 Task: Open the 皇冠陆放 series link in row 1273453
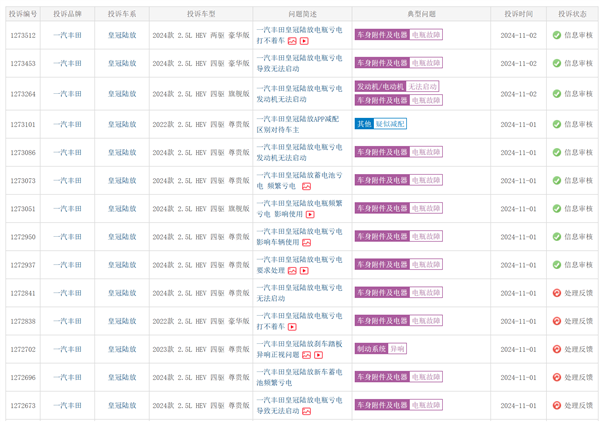pyautogui.click(x=122, y=63)
